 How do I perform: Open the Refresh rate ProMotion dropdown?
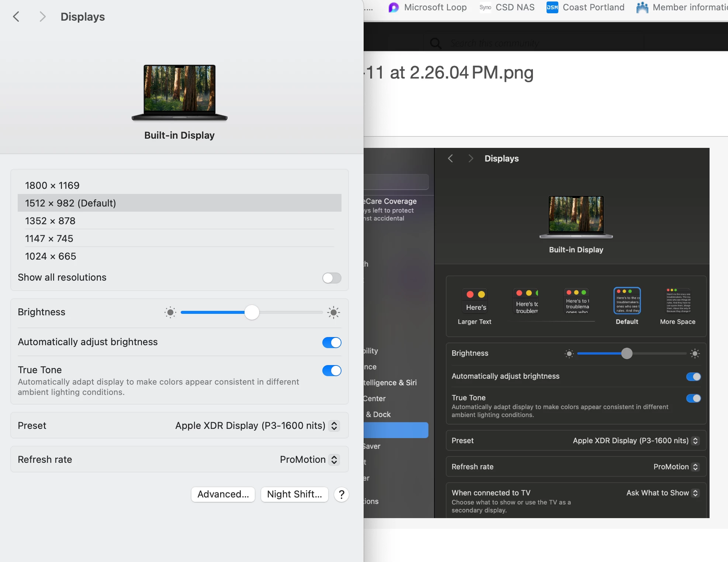(x=334, y=460)
